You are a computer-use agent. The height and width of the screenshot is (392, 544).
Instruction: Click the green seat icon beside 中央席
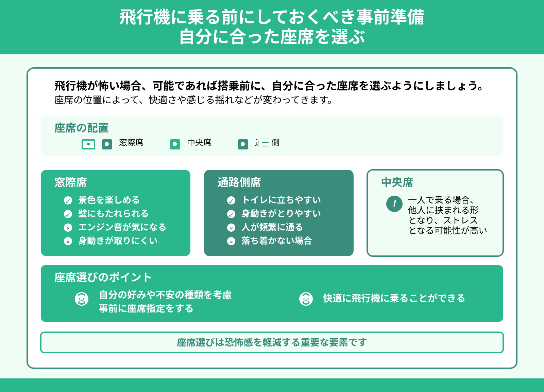point(175,144)
